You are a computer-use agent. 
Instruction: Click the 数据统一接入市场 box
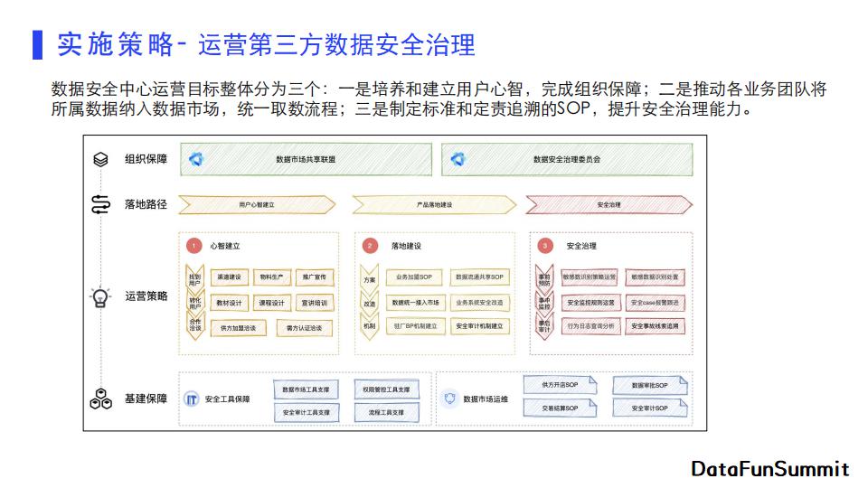[x=415, y=303]
